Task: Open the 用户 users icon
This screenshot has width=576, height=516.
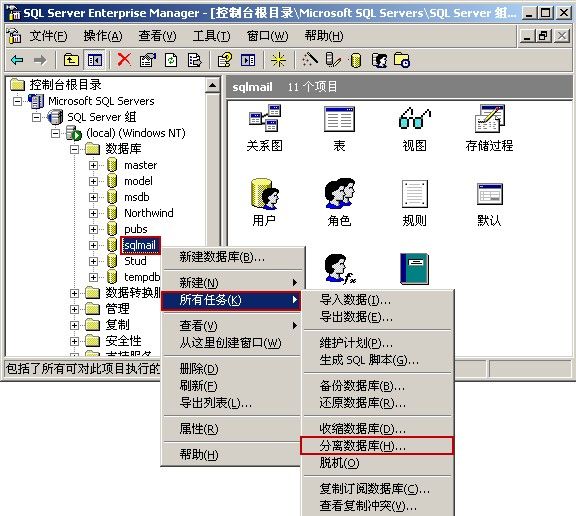Action: [x=265, y=194]
